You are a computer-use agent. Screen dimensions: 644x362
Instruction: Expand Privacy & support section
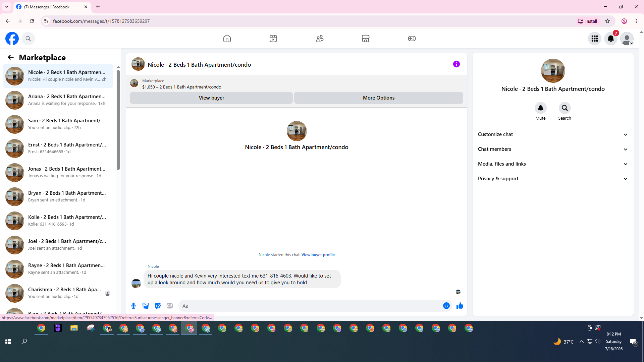pyautogui.click(x=553, y=179)
